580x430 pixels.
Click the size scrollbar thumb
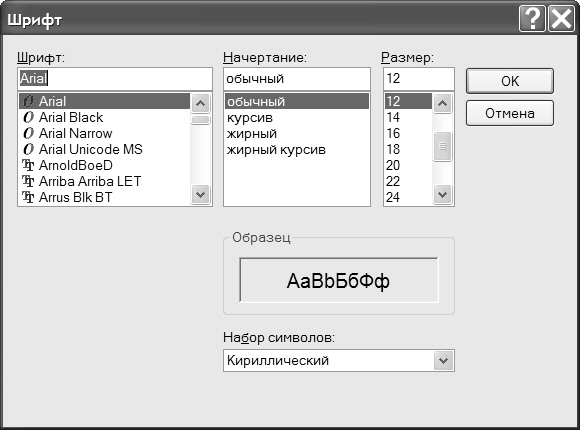(x=442, y=146)
